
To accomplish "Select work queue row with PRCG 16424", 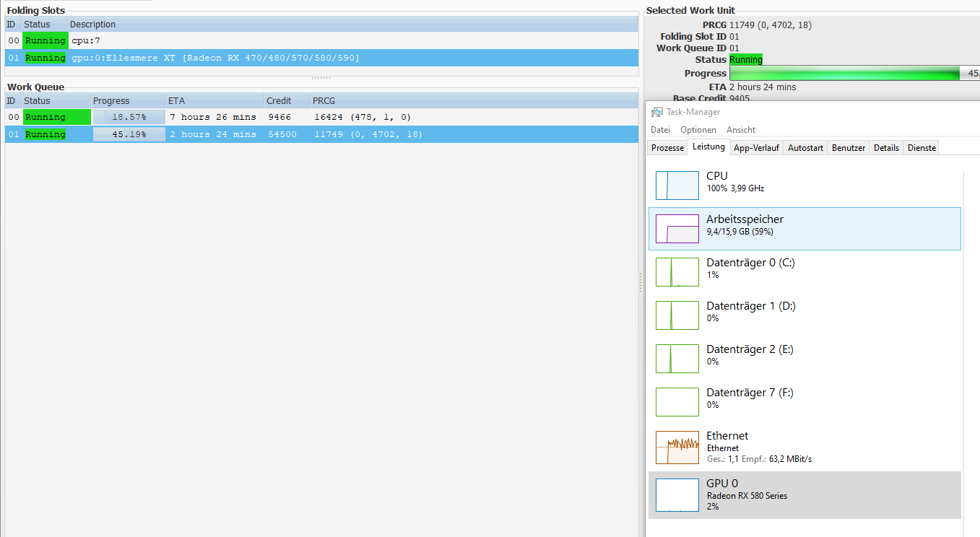I will tap(321, 117).
